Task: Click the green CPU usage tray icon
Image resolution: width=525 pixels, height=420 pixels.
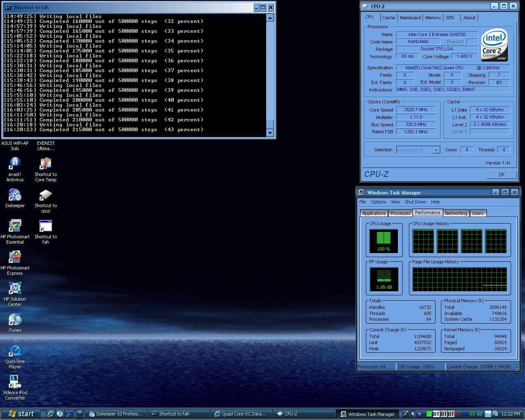Action: [x=429, y=414]
